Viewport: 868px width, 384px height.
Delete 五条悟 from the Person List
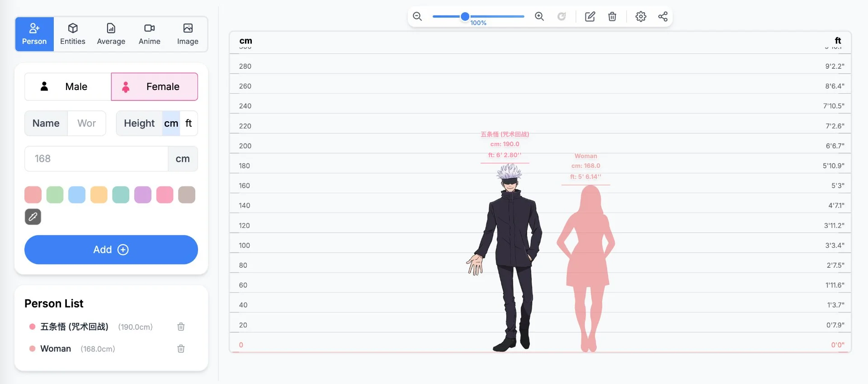click(181, 327)
